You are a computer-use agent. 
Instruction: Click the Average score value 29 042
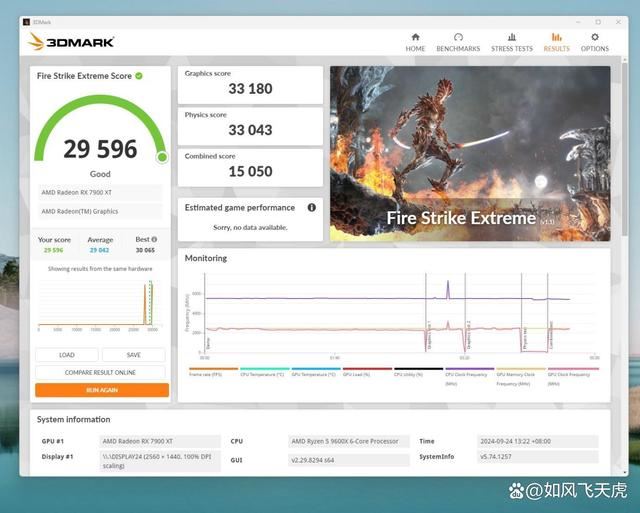pos(100,250)
